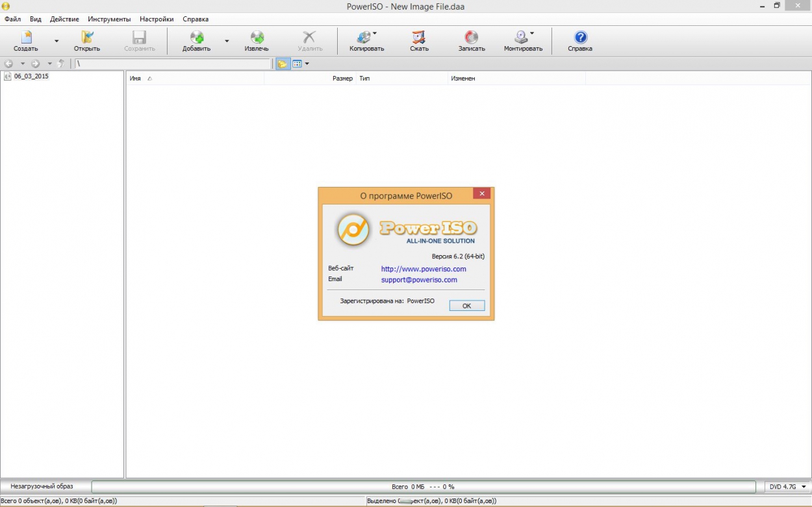Open the Back history dropdown arrow
This screenshot has width=812, height=507.
pyautogui.click(x=23, y=64)
